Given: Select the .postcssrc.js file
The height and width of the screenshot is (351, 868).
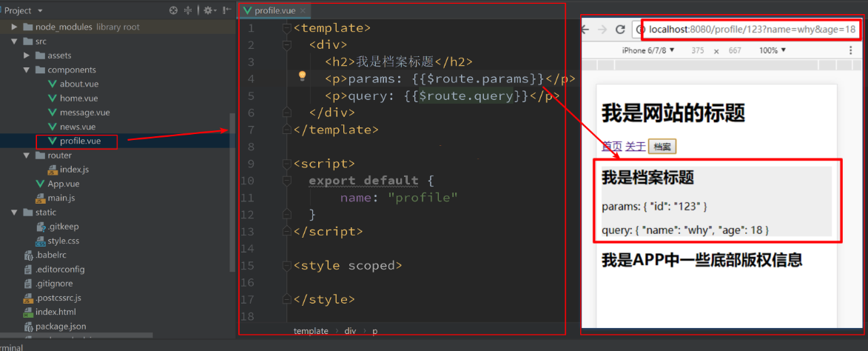Looking at the screenshot, I should click(x=53, y=298).
